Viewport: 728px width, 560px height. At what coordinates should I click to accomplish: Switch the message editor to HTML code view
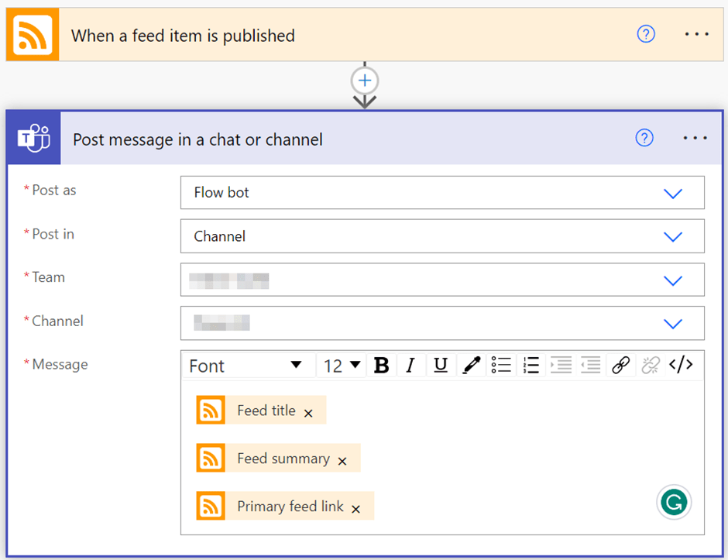coord(680,364)
